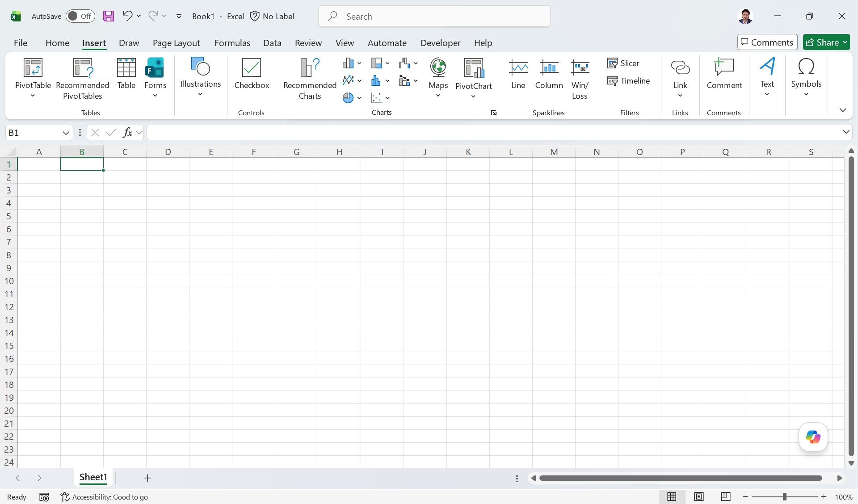
Task: Click the zoom out minus button
Action: pos(745,497)
